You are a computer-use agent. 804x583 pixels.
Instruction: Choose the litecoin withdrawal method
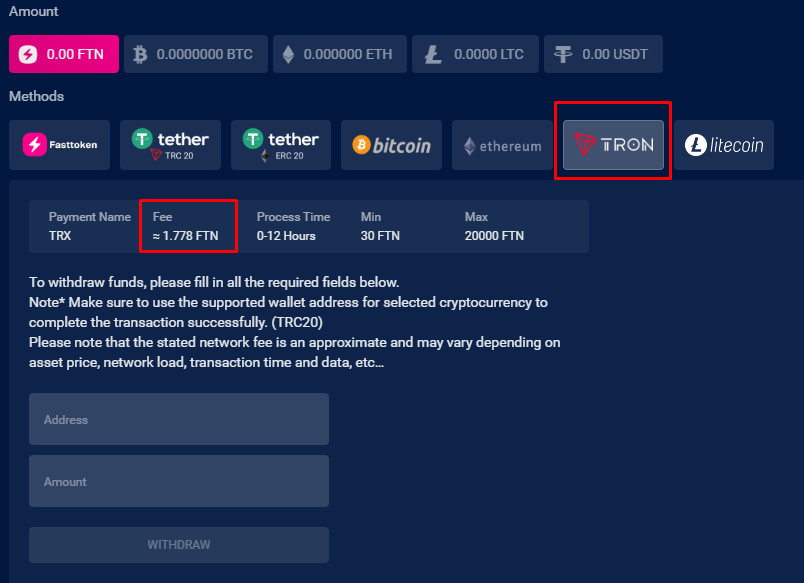point(724,145)
